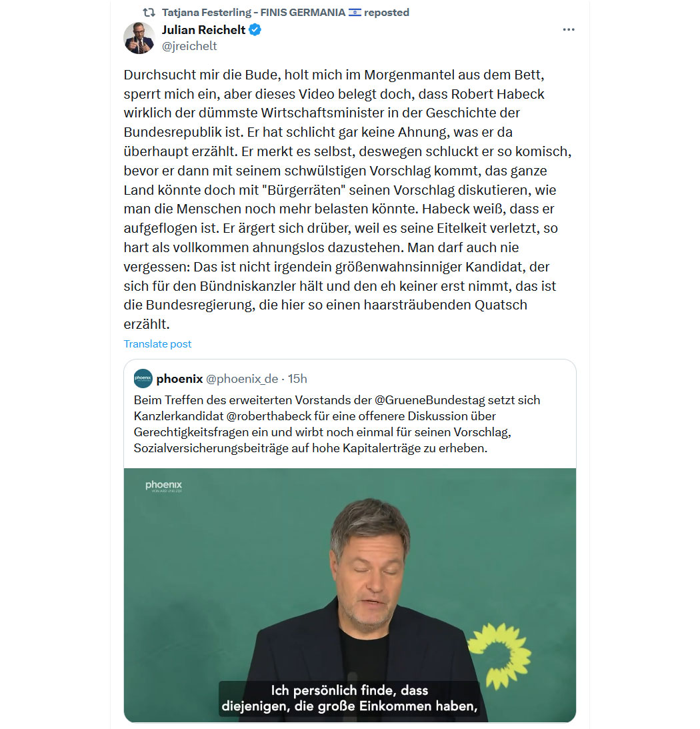The image size is (700, 729).
Task: Click the @GrueneBundestag mention
Action: click(x=457, y=400)
